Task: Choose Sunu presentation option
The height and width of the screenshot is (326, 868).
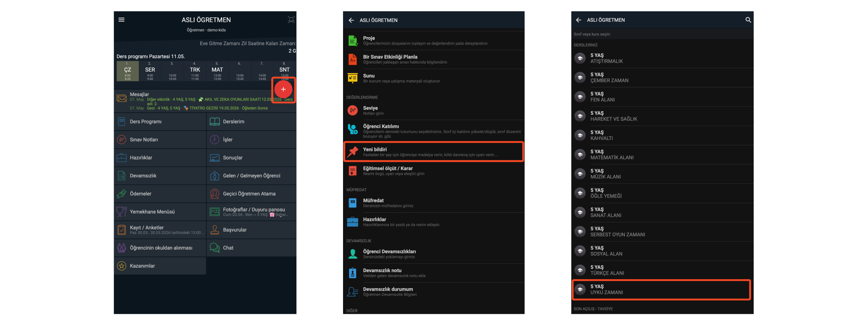Action: click(434, 78)
